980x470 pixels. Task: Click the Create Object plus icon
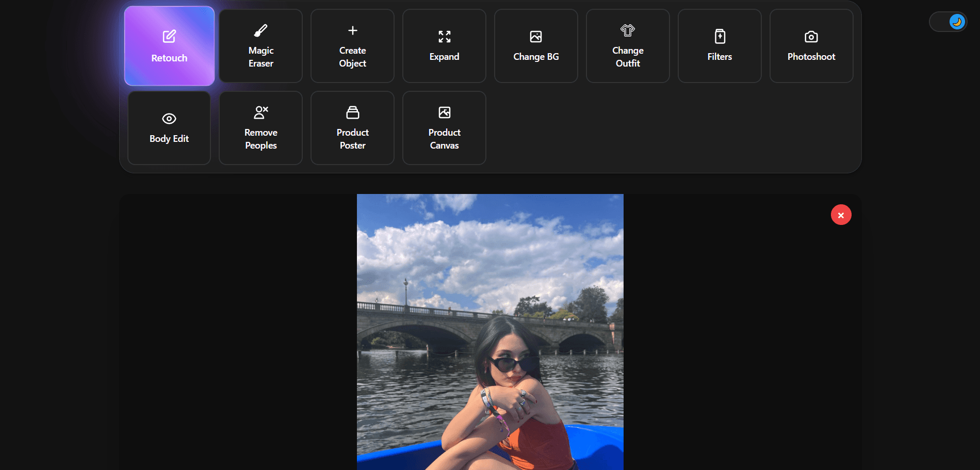click(x=353, y=31)
